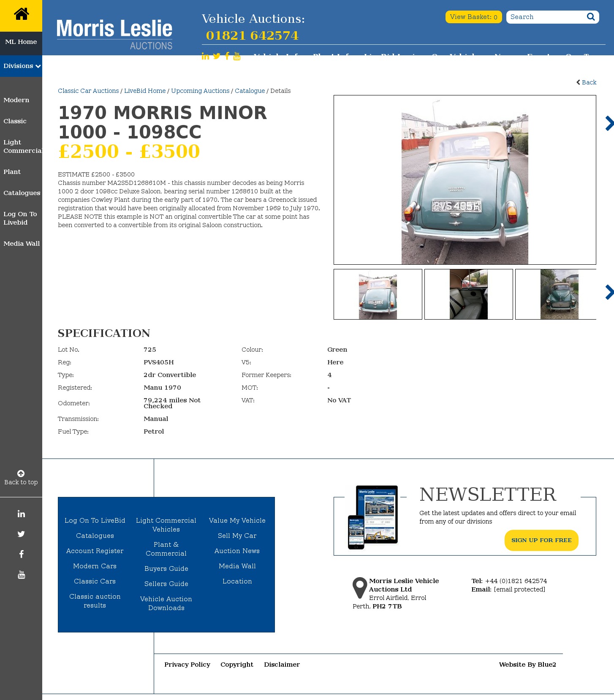
Task: Open LinkedIn icon in left sidebar
Action: point(21,514)
